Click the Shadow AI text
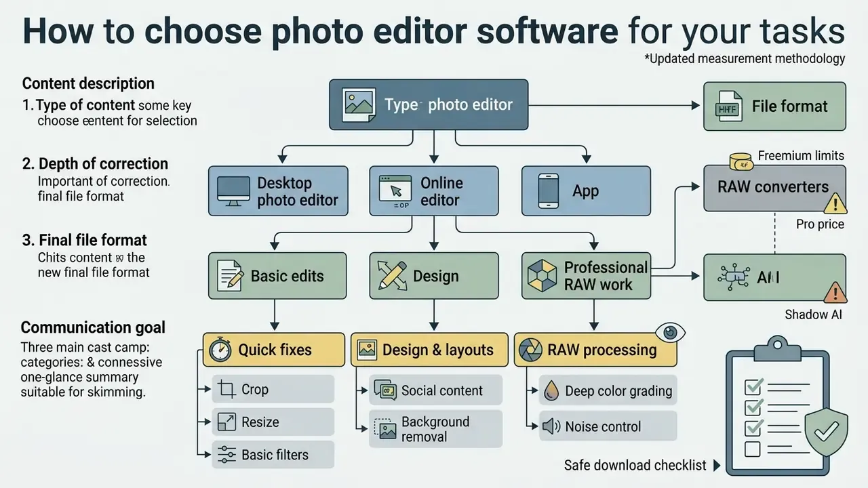Viewport: 868px width, 488px height. click(814, 314)
